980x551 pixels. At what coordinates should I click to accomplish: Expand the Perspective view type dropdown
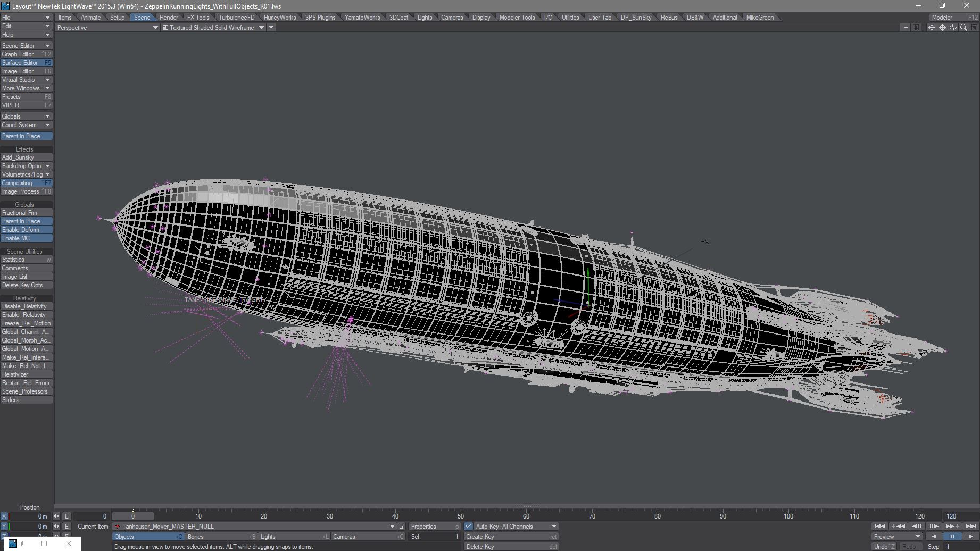pyautogui.click(x=155, y=28)
